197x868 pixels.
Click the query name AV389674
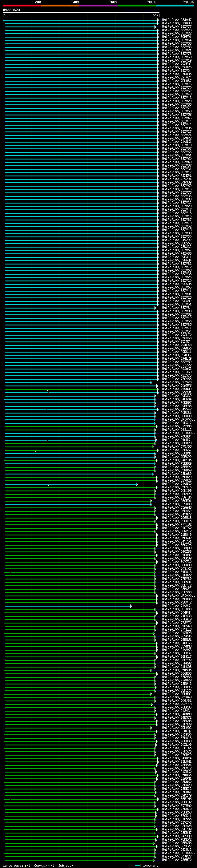coord(11,10)
